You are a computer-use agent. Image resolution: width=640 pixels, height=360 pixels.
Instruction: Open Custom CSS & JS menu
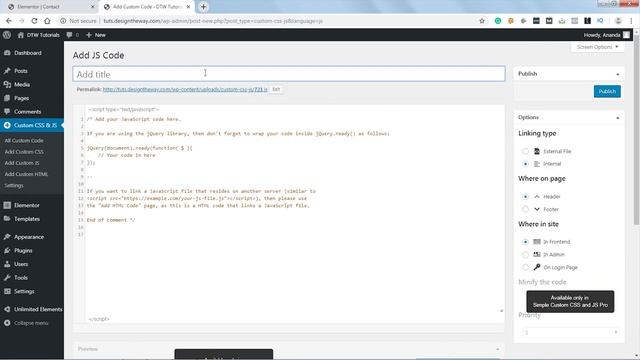pos(32,125)
